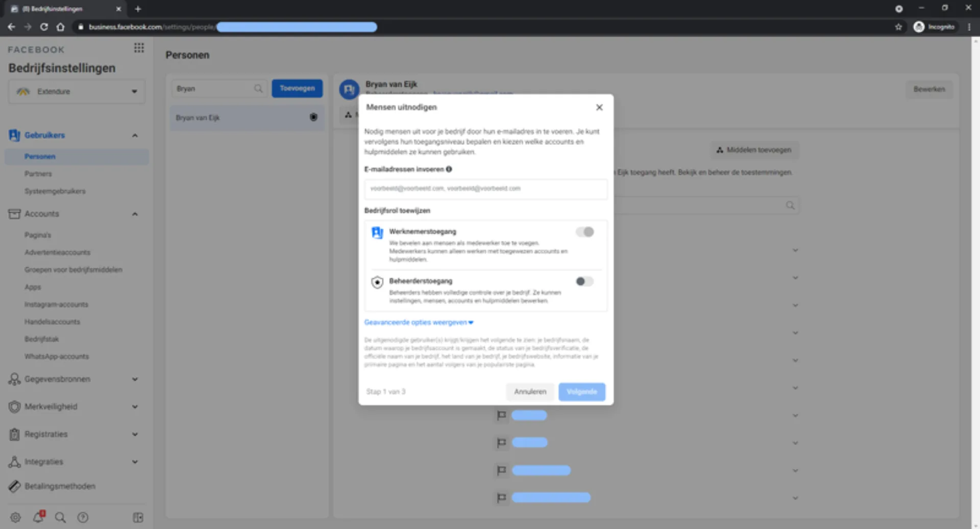Image resolution: width=980 pixels, height=529 pixels.
Task: Open settings gear in sidebar footer
Action: [x=15, y=517]
